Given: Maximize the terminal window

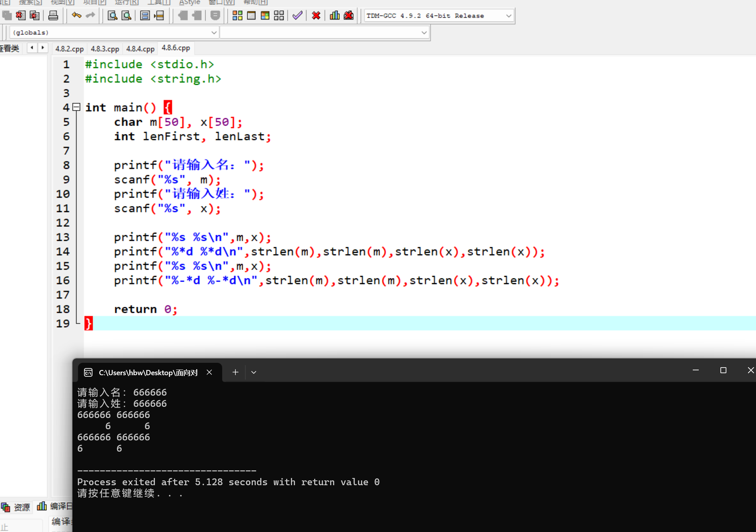Looking at the screenshot, I should tap(723, 370).
